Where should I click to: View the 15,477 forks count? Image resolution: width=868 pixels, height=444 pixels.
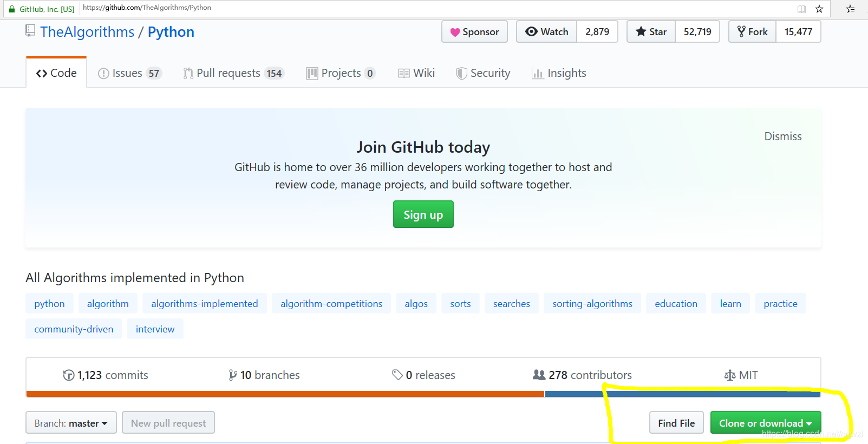799,32
